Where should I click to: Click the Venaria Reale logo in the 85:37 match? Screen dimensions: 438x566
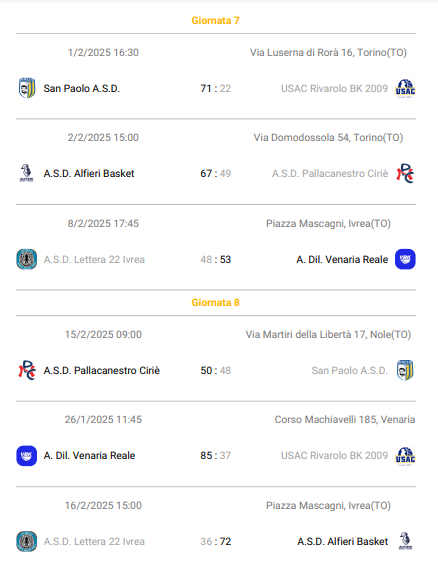coord(27,456)
